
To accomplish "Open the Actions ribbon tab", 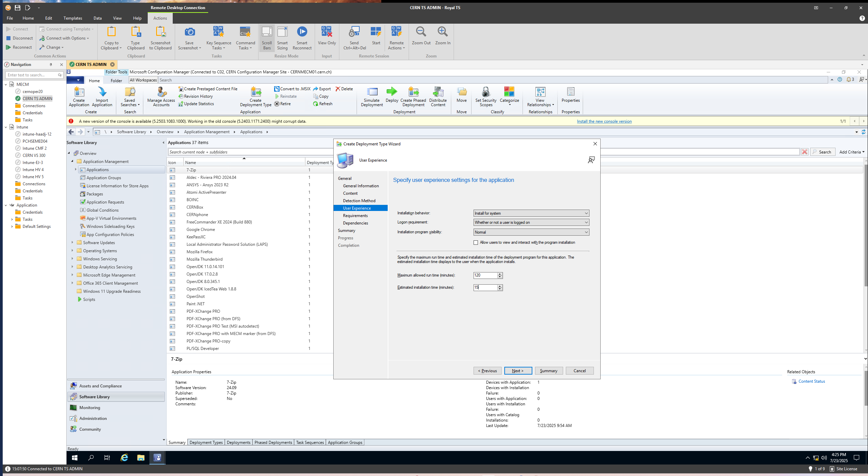I will coord(160,18).
